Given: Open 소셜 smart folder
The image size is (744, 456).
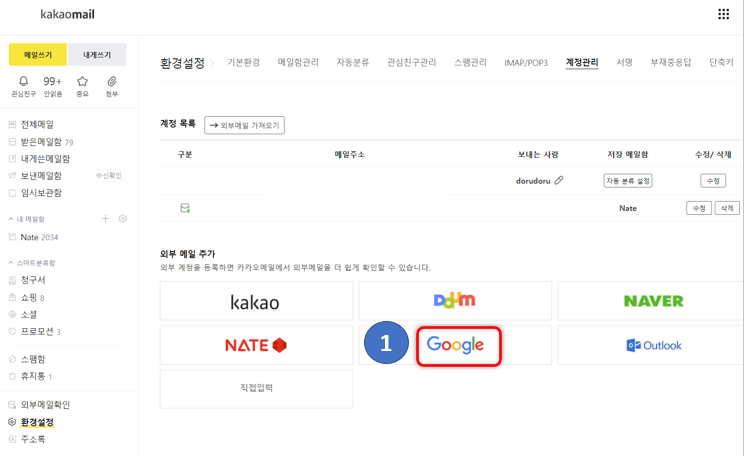Looking at the screenshot, I should tap(28, 315).
